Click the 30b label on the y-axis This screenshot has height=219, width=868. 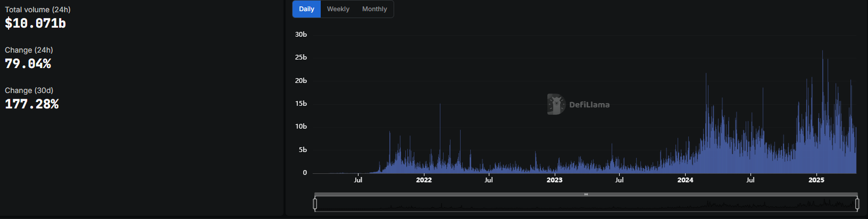click(x=301, y=35)
